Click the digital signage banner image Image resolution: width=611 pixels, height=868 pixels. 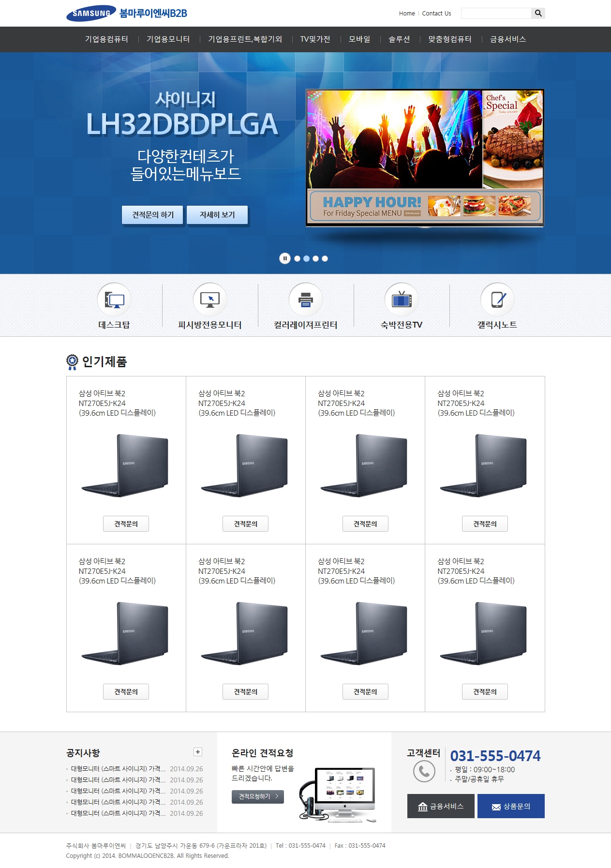[425, 158]
